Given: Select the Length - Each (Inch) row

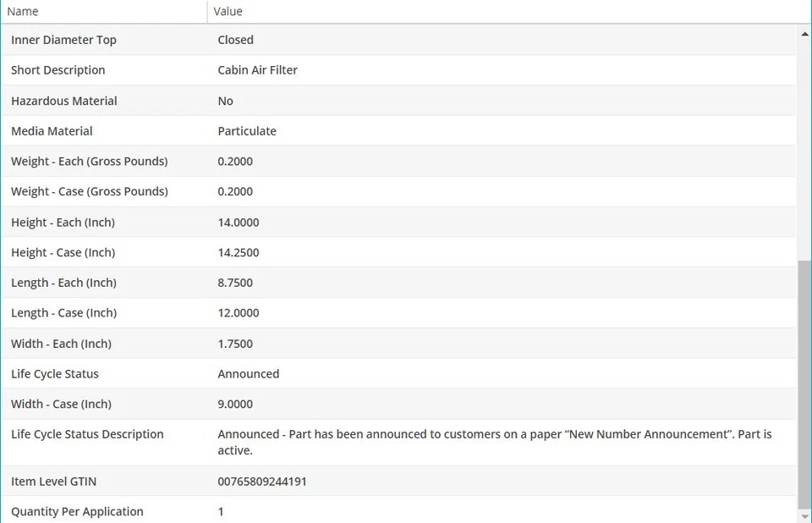Looking at the screenshot, I should click(x=63, y=283).
